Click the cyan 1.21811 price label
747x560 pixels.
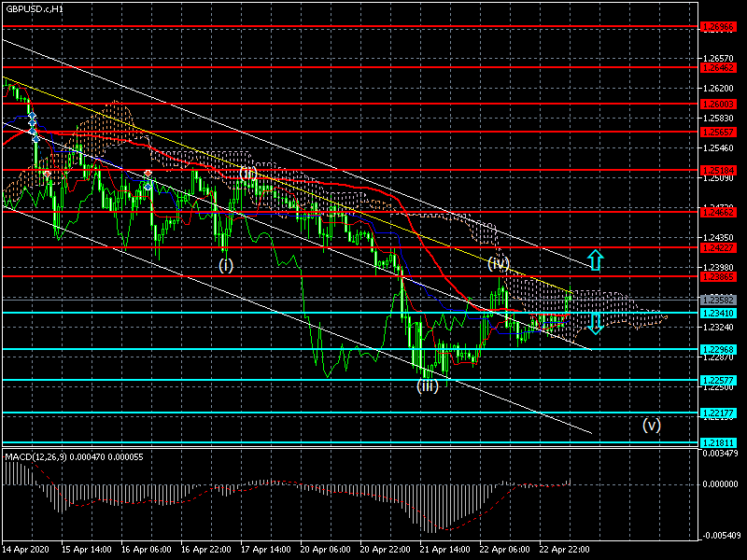(x=718, y=442)
